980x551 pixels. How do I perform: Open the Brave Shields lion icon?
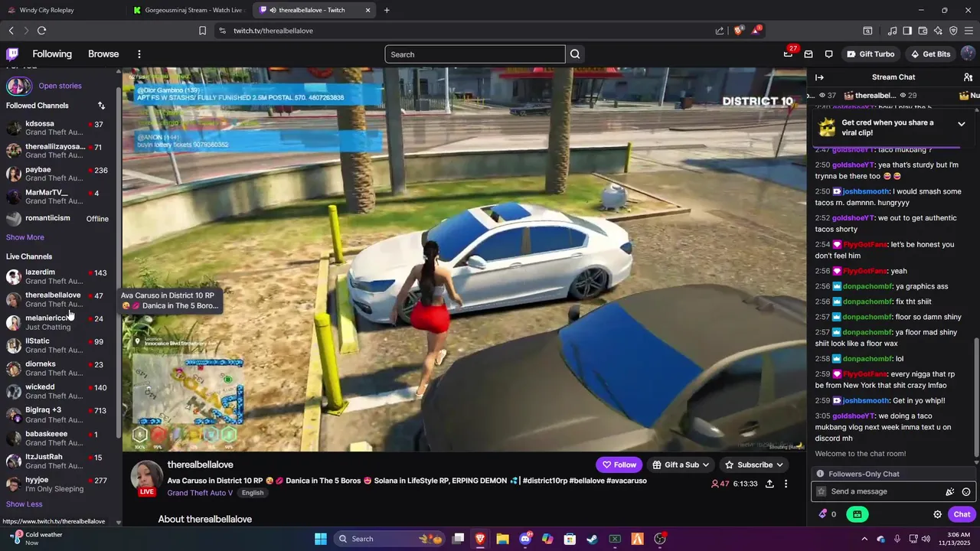(x=738, y=31)
